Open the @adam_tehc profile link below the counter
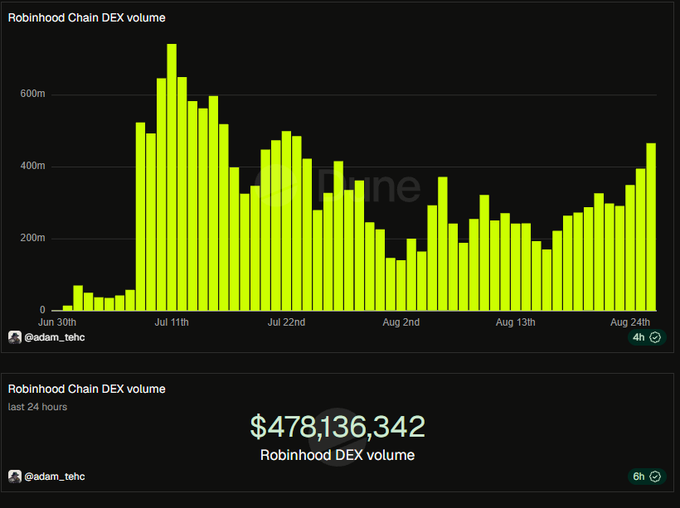Viewport: 680px width, 508px height. [x=55, y=476]
